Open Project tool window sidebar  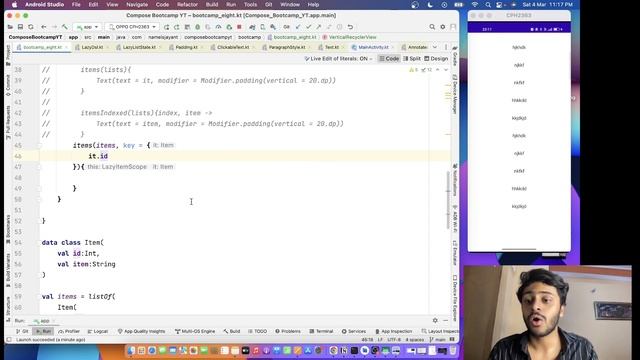8,55
